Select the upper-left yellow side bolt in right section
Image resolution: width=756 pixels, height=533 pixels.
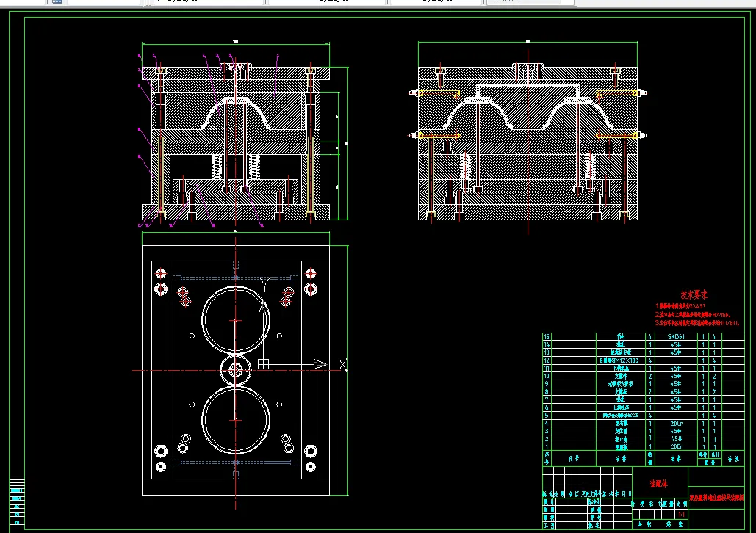(436, 93)
